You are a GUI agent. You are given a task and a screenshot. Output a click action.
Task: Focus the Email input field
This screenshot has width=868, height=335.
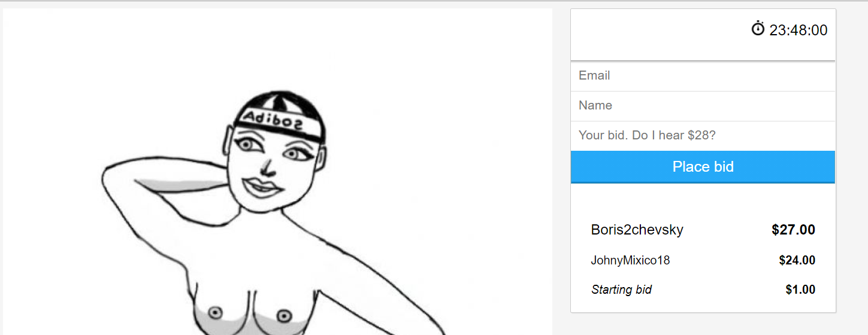[x=703, y=76]
